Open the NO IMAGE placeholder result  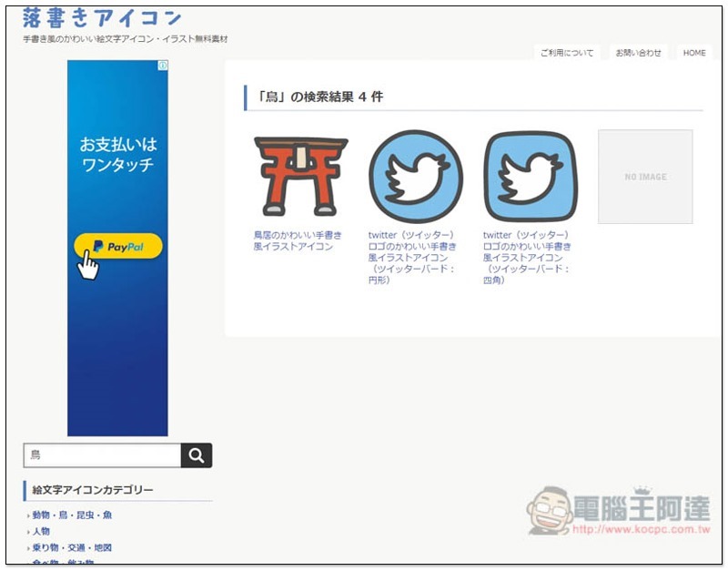point(645,177)
